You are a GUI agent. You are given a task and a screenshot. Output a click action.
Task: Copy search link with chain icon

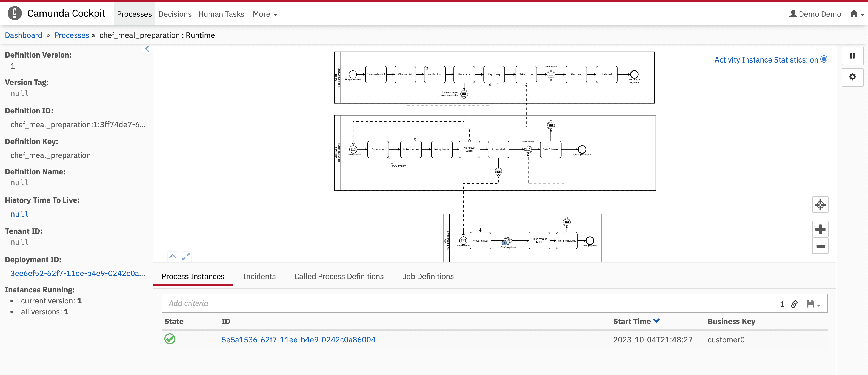click(x=794, y=304)
